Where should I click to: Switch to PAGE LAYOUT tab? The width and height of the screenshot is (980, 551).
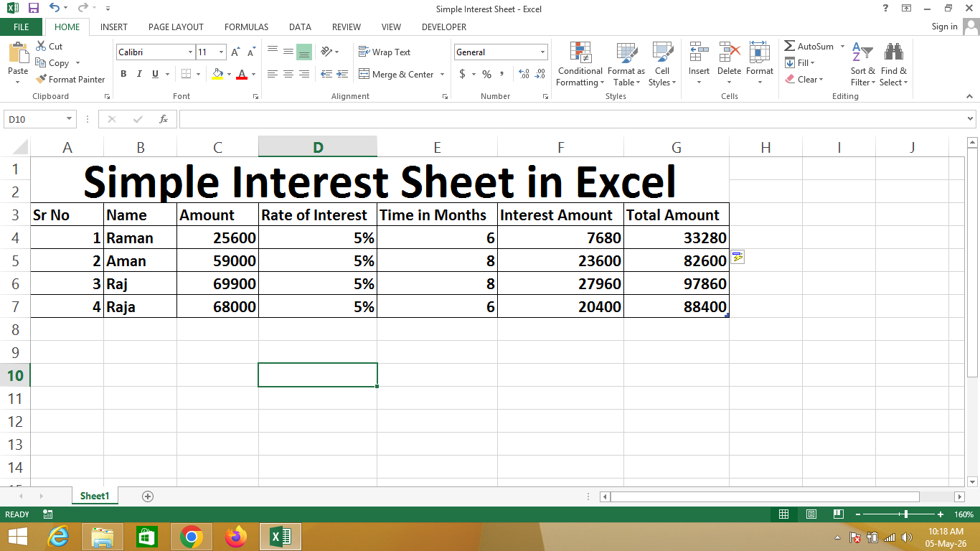pyautogui.click(x=176, y=27)
